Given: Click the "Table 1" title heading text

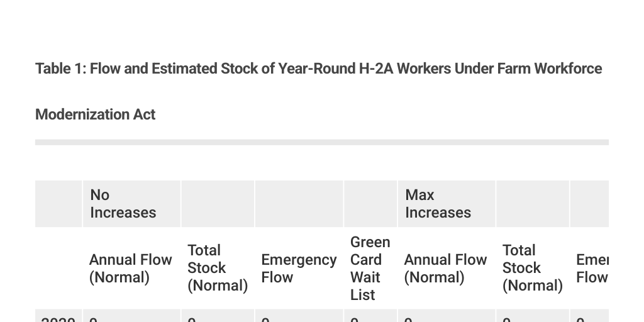Looking at the screenshot, I should click(318, 69).
